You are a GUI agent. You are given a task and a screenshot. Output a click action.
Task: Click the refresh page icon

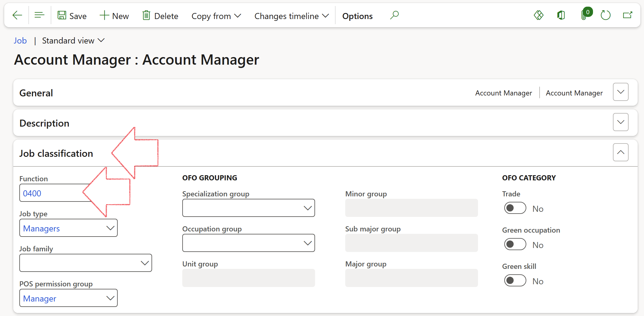(x=605, y=15)
